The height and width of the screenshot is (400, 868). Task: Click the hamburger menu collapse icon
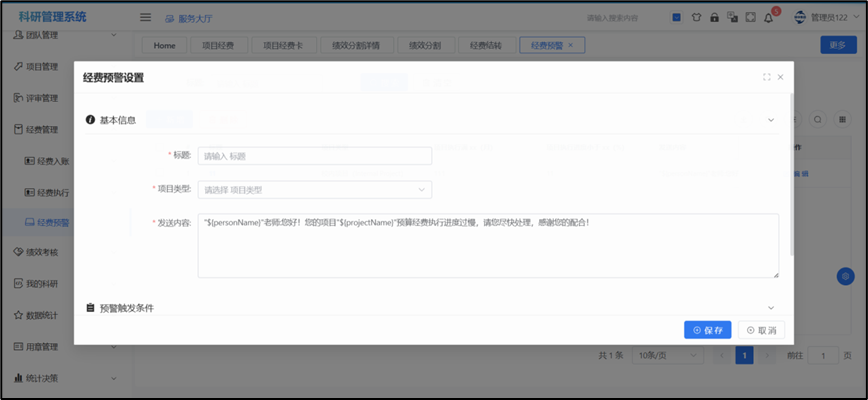click(145, 17)
